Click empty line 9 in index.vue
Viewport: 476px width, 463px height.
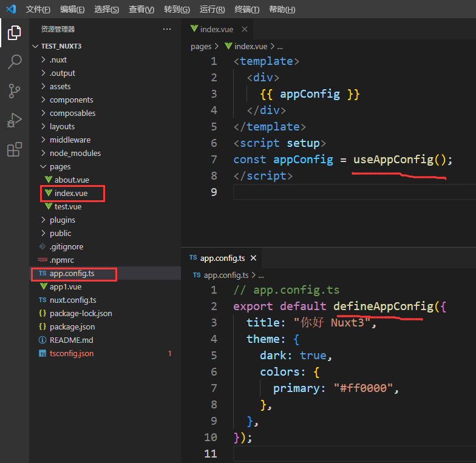(x=355, y=192)
